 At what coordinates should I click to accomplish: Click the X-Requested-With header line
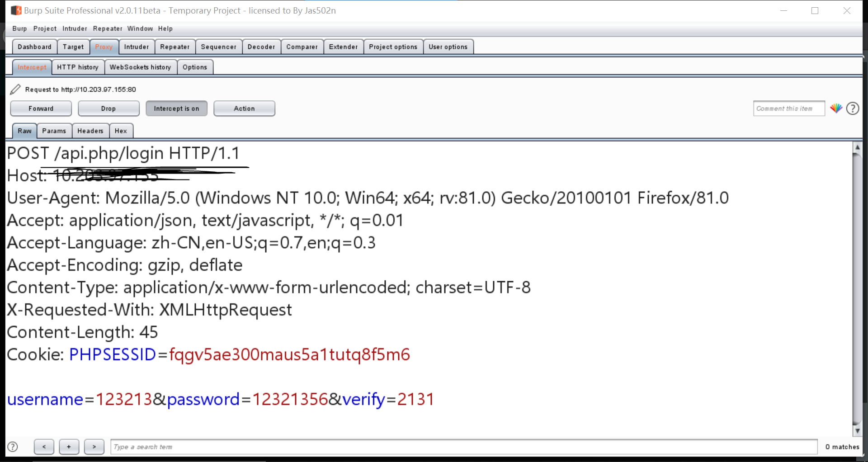pyautogui.click(x=149, y=310)
